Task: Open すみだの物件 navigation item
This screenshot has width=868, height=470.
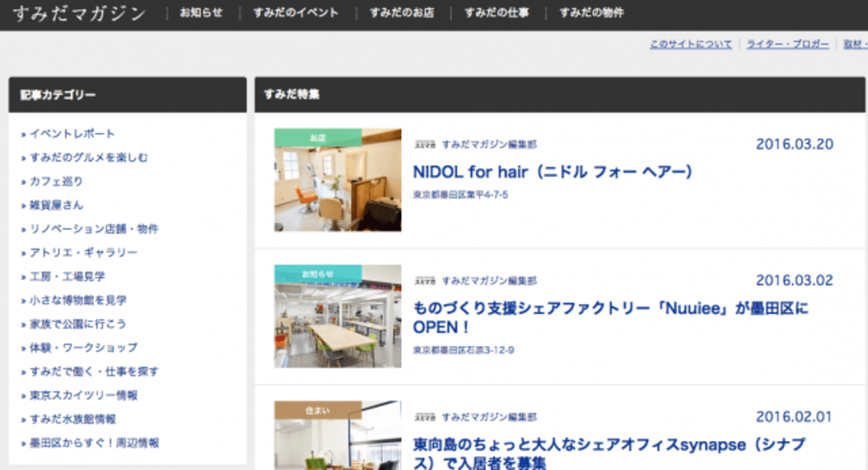Action: coord(592,13)
